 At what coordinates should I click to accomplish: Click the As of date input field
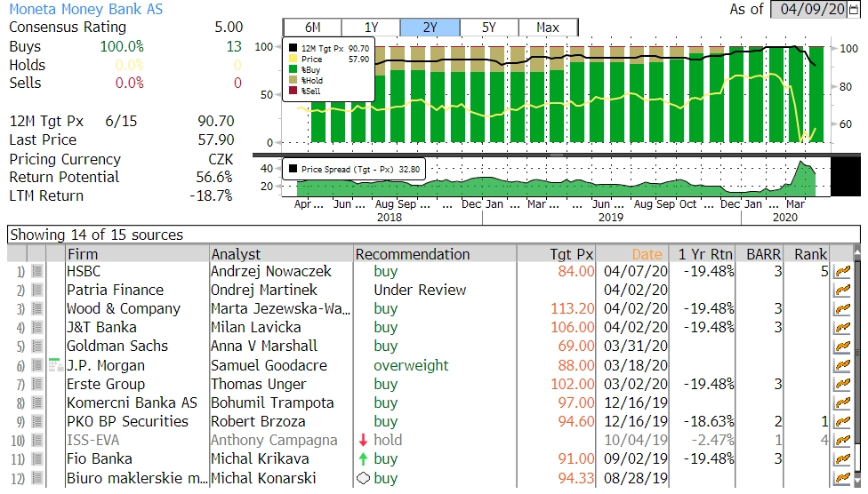[809, 10]
